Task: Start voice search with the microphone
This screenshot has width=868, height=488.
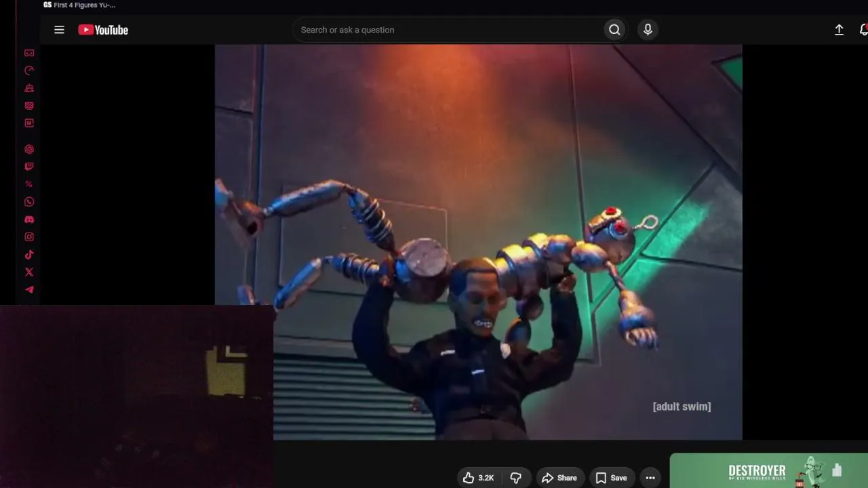Action: click(648, 30)
